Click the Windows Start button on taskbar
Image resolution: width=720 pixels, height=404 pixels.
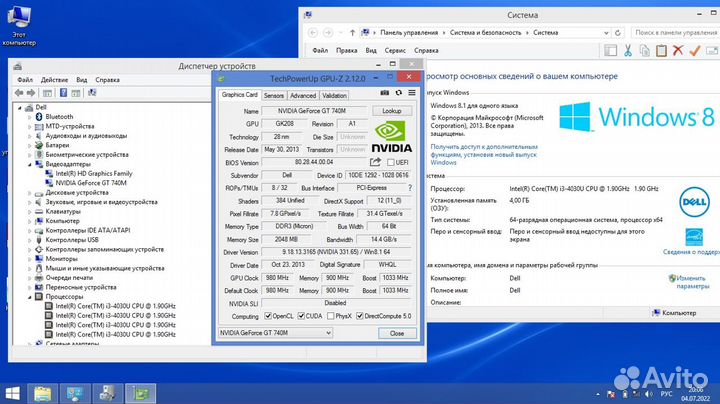(x=12, y=393)
